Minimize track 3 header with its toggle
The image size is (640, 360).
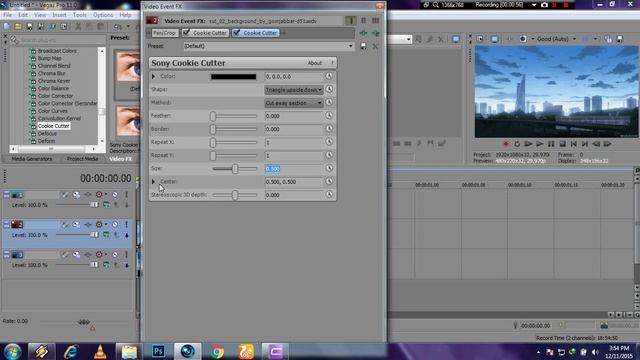(6, 255)
